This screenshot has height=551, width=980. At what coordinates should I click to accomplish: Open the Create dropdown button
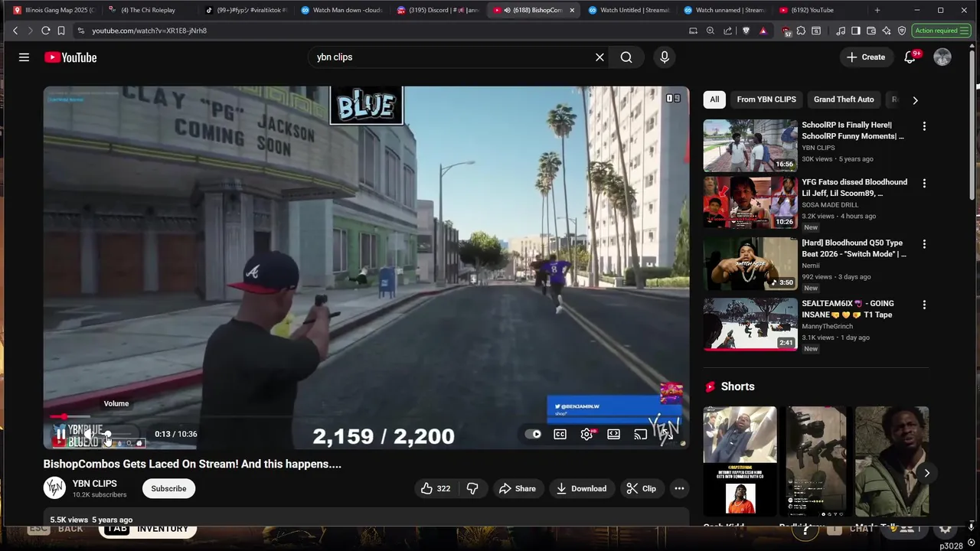(x=865, y=57)
